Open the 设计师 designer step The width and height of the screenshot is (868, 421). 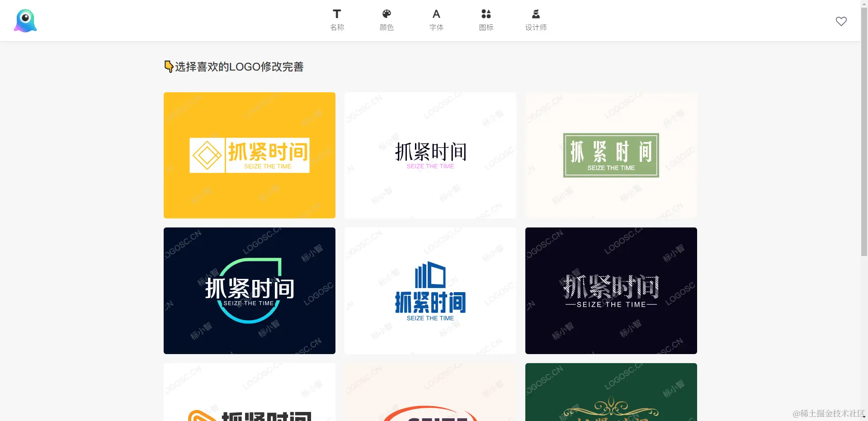536,20
